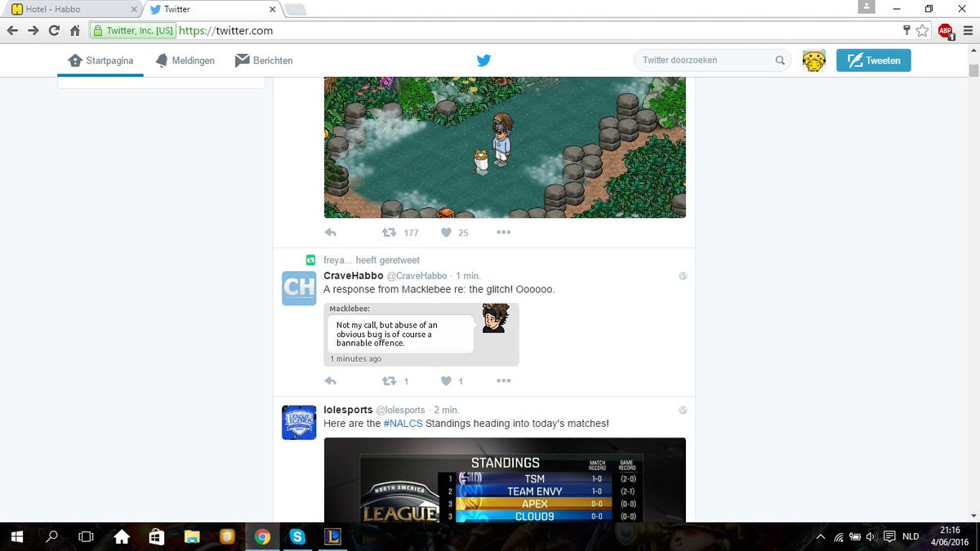Screen dimensions: 980x551
Task: Open a new browser tab
Action: (x=296, y=9)
